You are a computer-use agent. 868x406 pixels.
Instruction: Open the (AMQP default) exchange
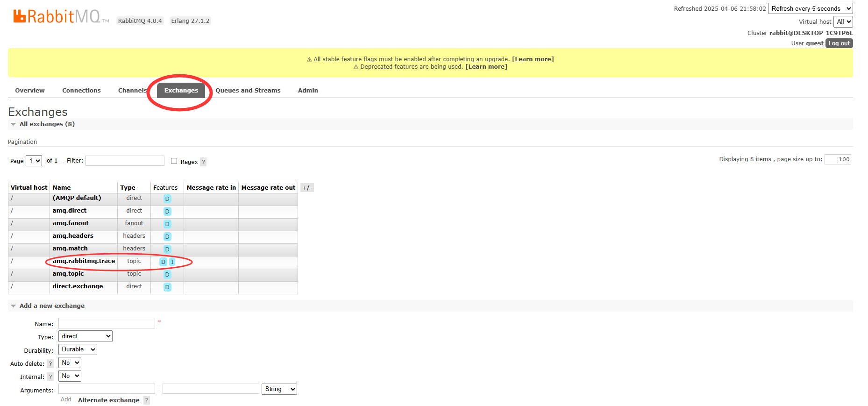(x=77, y=198)
